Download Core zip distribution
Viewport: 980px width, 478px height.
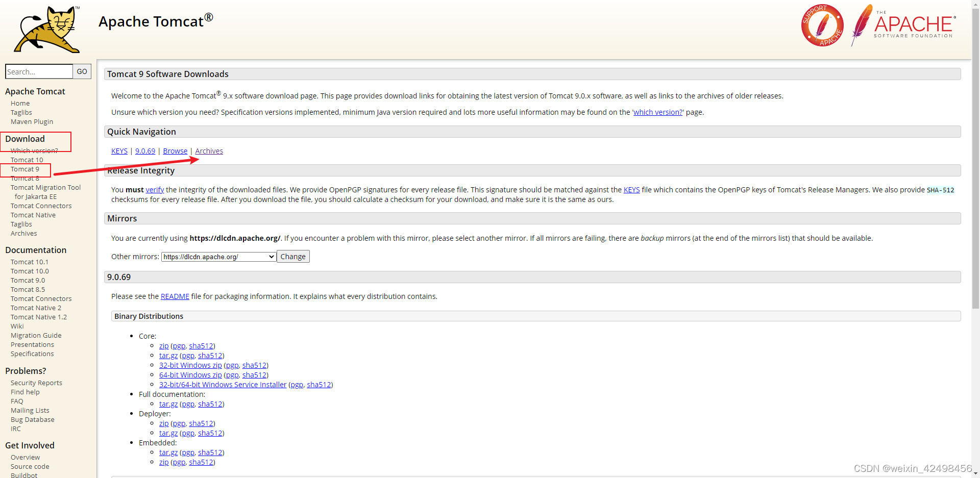pos(164,346)
